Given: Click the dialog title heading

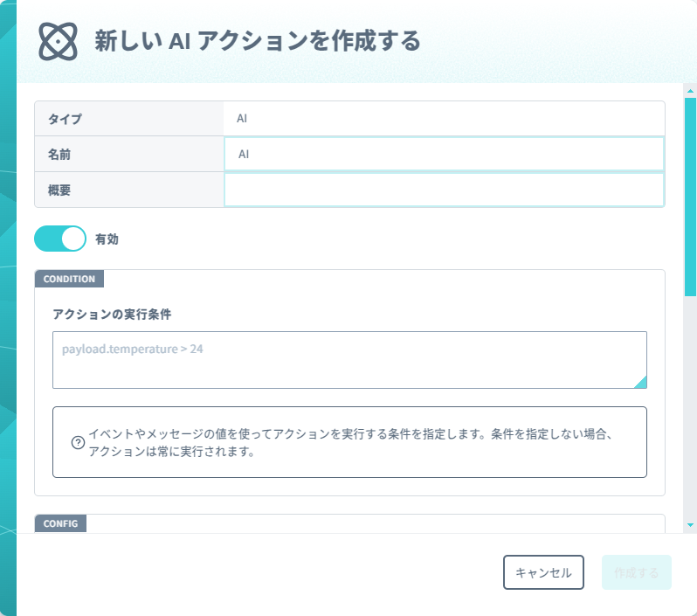Looking at the screenshot, I should click(258, 41).
